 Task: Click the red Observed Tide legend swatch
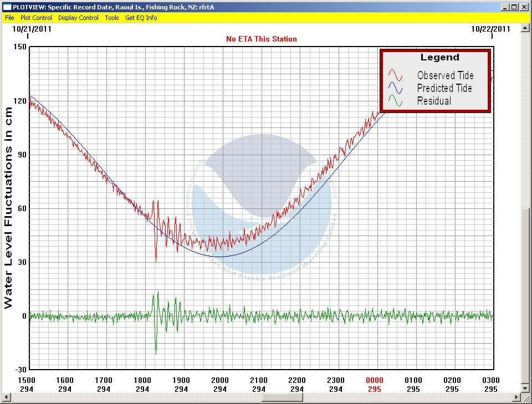pos(395,75)
